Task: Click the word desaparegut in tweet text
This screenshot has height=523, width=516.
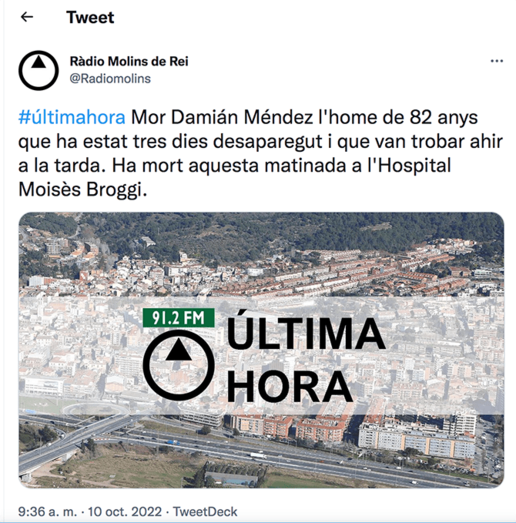Action: (267, 142)
